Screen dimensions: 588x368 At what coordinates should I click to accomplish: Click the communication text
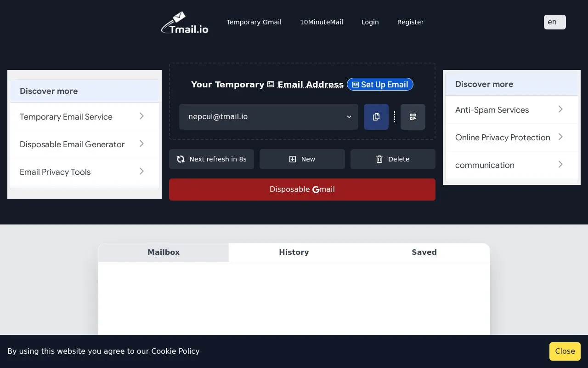pos(485,165)
